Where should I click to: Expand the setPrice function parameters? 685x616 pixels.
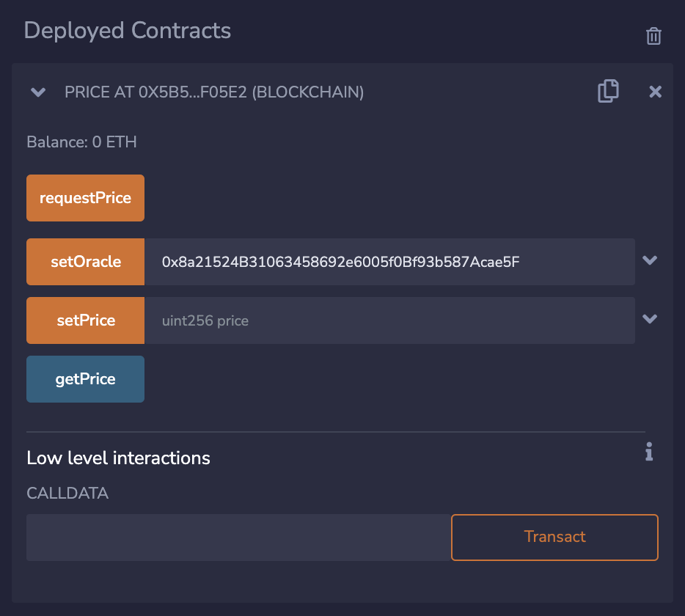point(649,319)
